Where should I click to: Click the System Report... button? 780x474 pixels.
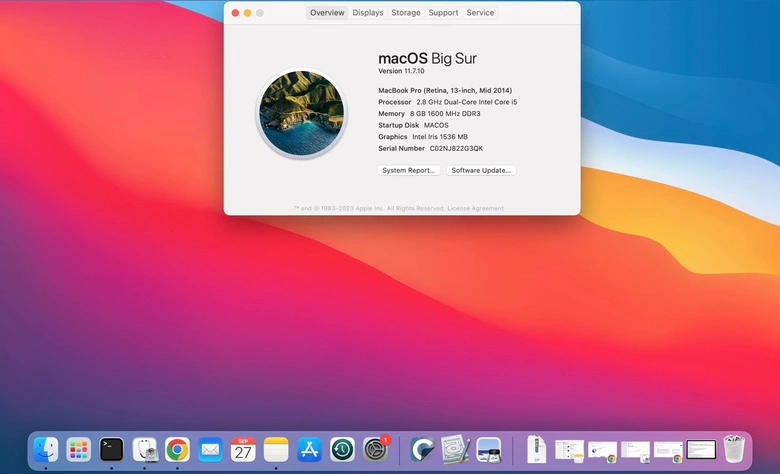pyautogui.click(x=408, y=170)
